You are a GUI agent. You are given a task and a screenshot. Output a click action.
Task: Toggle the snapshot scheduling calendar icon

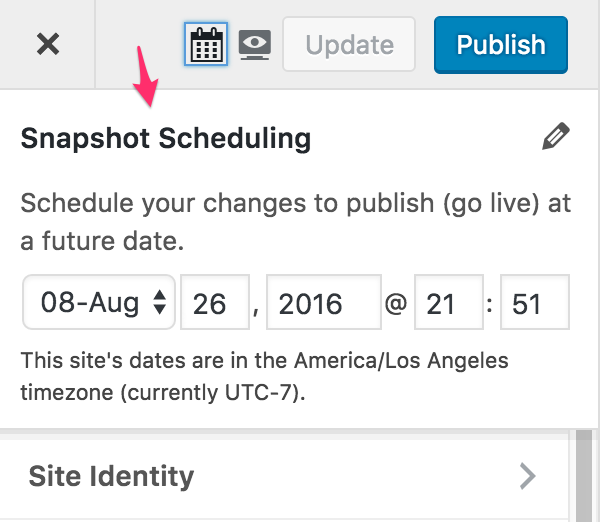coord(207,44)
